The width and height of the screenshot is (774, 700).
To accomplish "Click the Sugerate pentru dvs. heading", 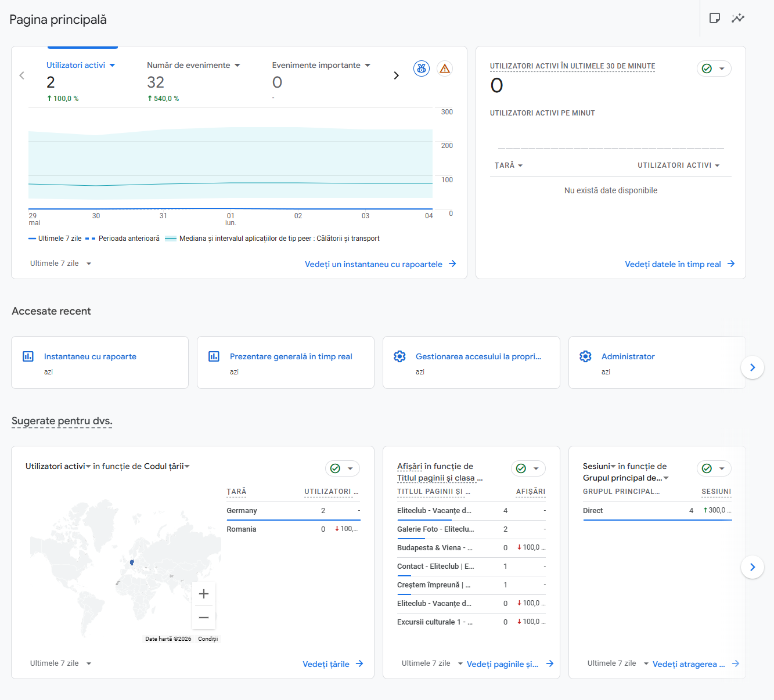I will click(62, 421).
